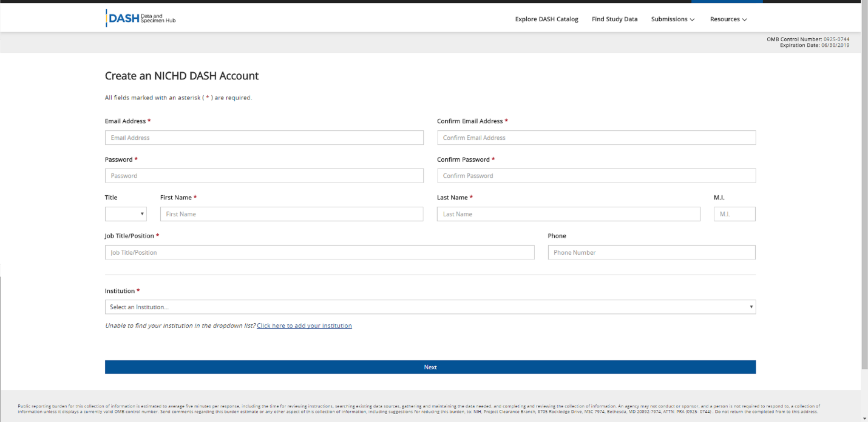Viewport: 868px width, 422px height.
Task: Select the Create an NICHD DASH Account heading
Action: click(x=181, y=76)
